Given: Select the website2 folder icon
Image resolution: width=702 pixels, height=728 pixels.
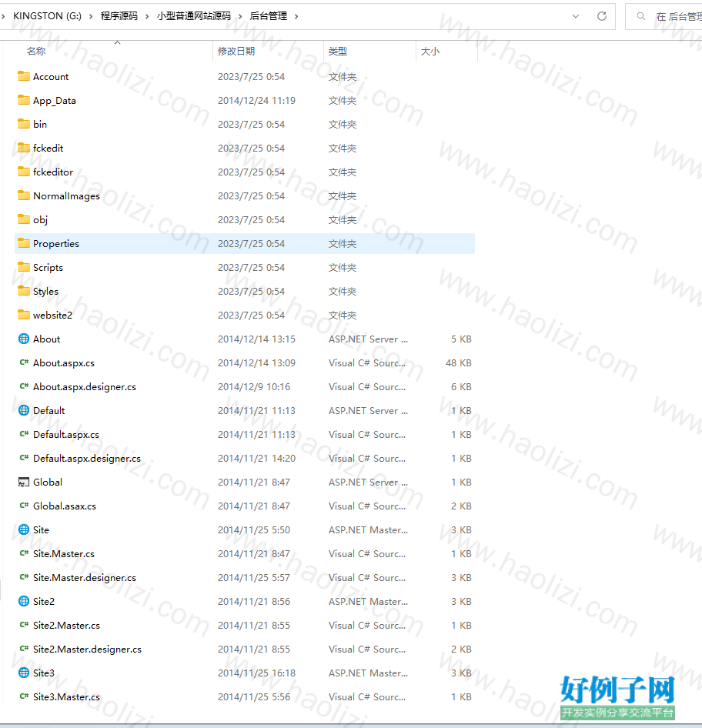Looking at the screenshot, I should click(24, 315).
